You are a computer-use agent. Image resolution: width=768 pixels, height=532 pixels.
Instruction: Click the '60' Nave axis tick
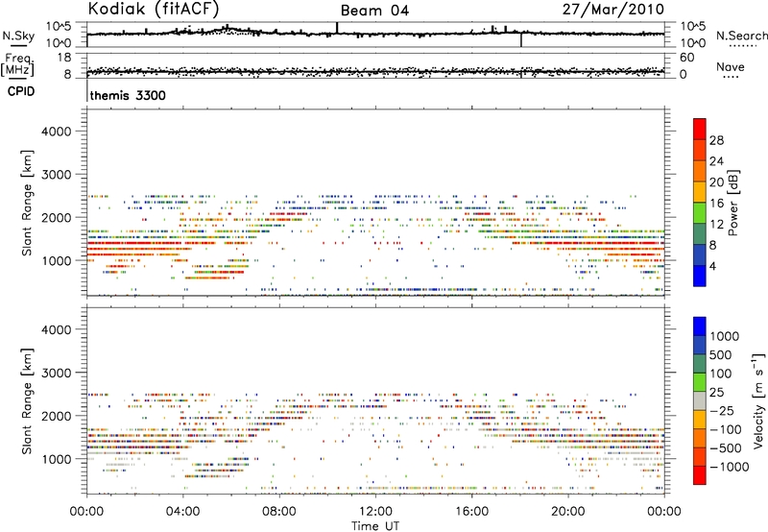[686, 58]
